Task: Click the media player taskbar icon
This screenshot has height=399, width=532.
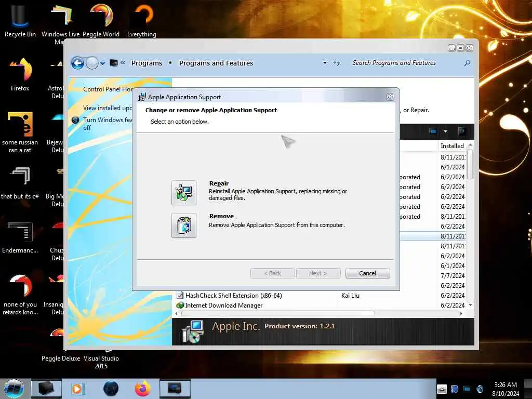Action: [77, 389]
